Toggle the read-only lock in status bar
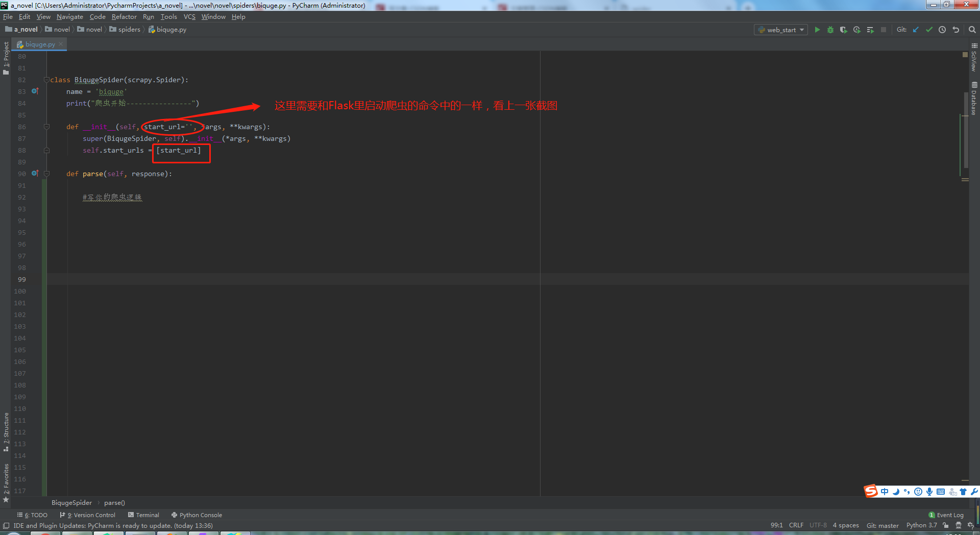 pos(945,525)
